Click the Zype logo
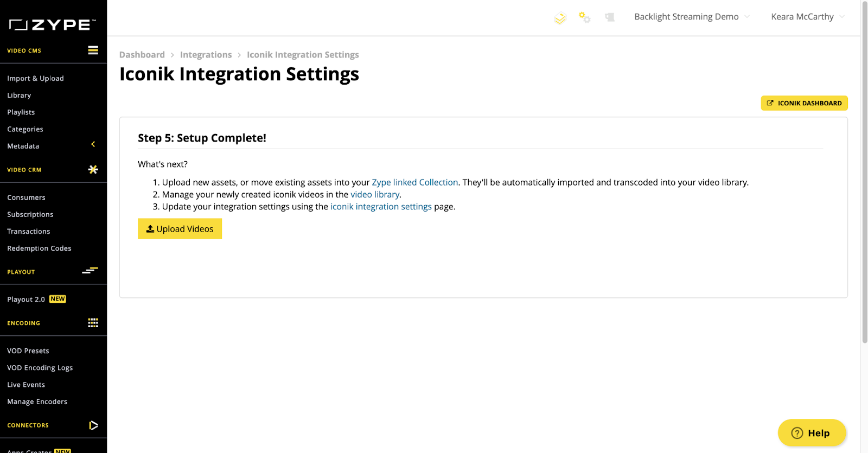 52,24
